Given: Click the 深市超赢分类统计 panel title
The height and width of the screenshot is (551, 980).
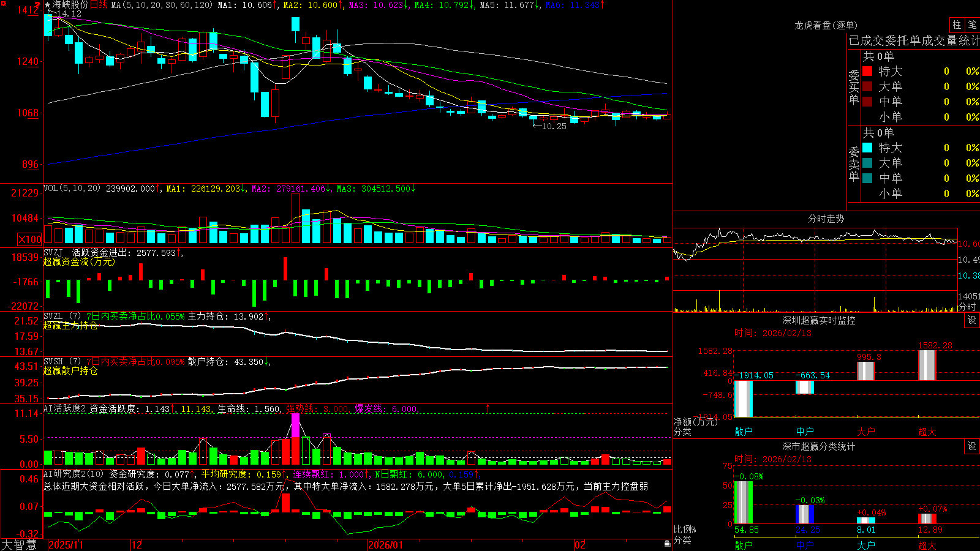Looking at the screenshot, I should click(819, 446).
